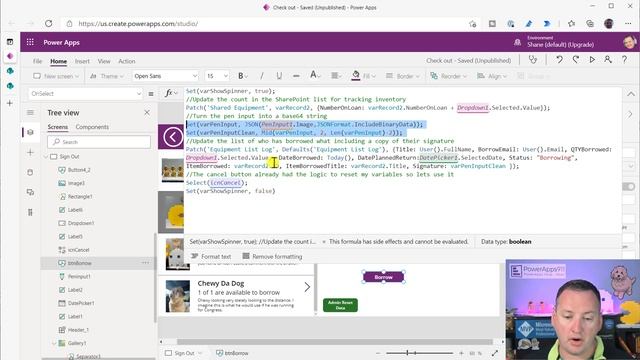The image size is (640, 360).
Task: Select Image3 in the tree
Action: tap(76, 183)
